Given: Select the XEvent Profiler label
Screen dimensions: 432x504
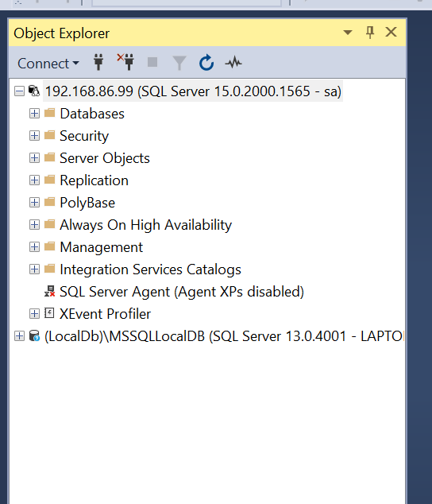Looking at the screenshot, I should (105, 314).
